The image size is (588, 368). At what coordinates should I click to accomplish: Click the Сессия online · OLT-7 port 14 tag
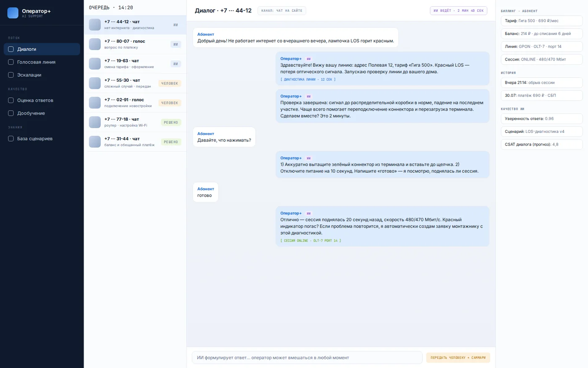pyautogui.click(x=311, y=241)
